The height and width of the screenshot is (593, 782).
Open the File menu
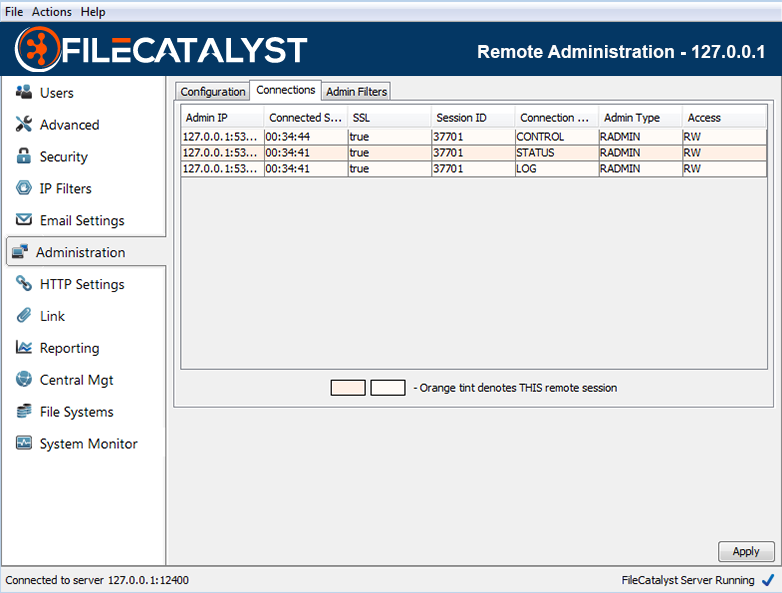point(14,11)
